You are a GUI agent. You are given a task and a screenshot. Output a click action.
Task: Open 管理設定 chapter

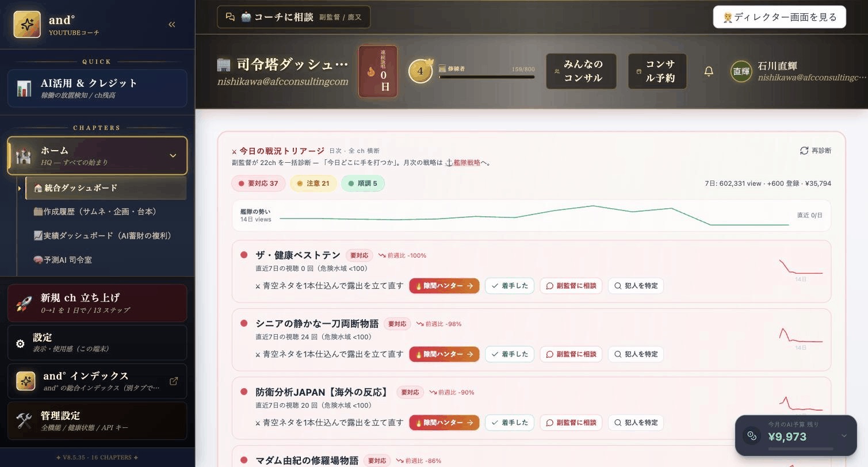pos(97,420)
